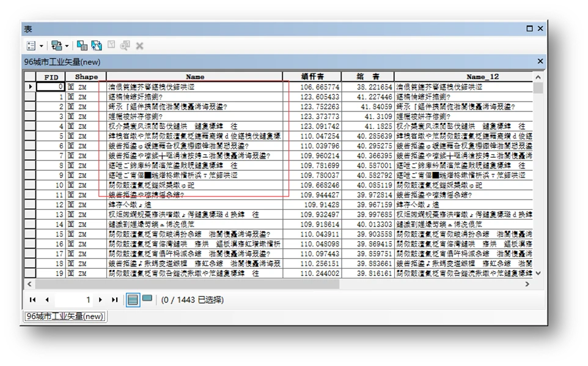Click the cell with value 123.605433
588x366 pixels.
[312, 97]
